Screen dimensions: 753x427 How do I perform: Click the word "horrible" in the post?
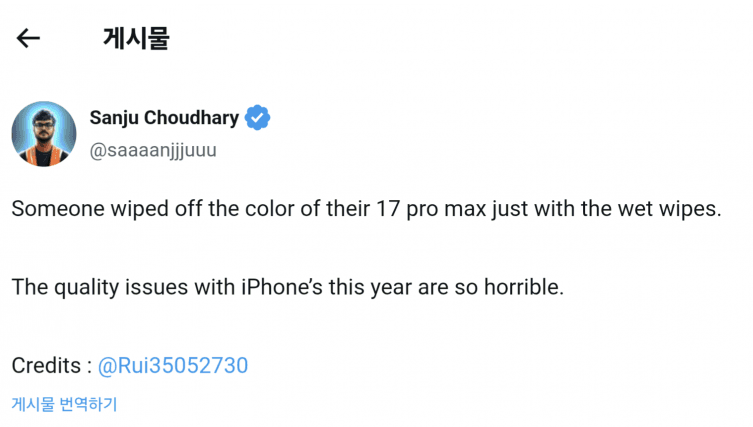point(524,288)
